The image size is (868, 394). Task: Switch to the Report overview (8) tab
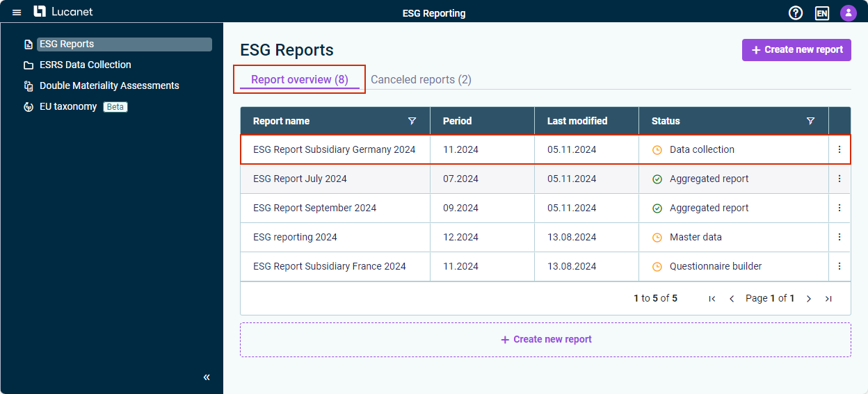(300, 79)
